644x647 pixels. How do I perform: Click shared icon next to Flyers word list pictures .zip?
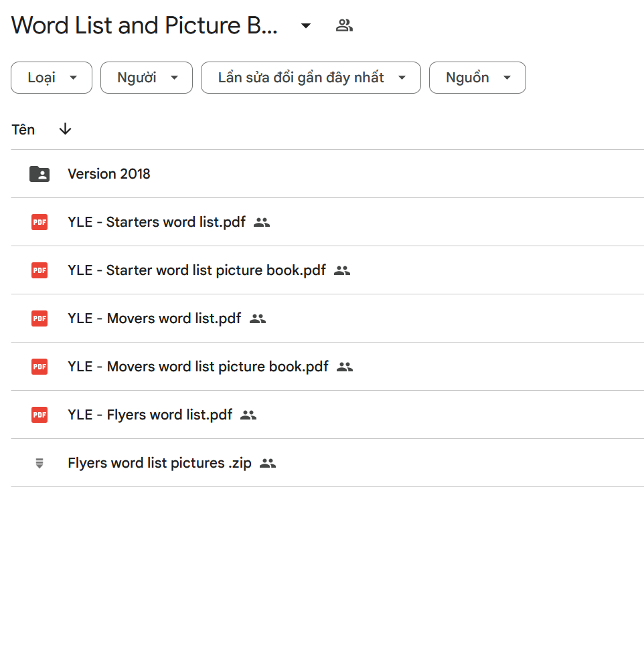tap(268, 463)
